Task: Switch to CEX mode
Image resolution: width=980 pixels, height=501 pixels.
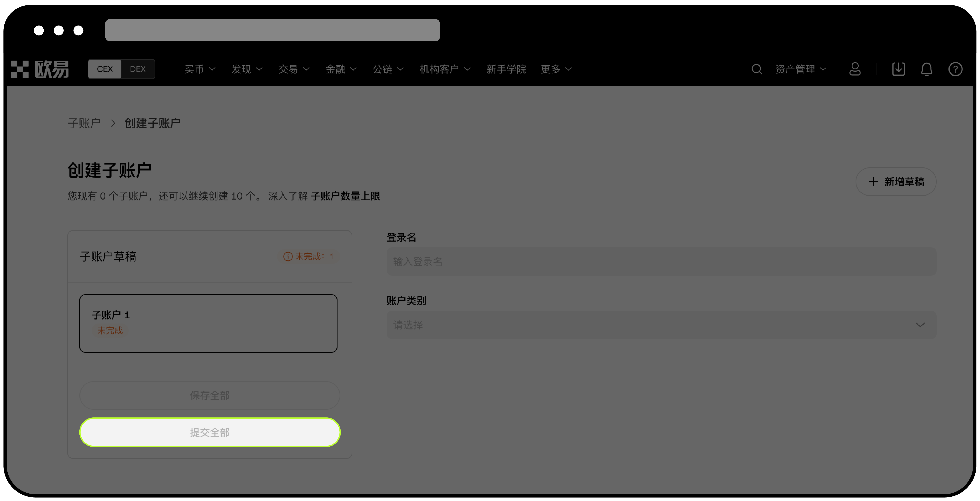Action: point(105,69)
